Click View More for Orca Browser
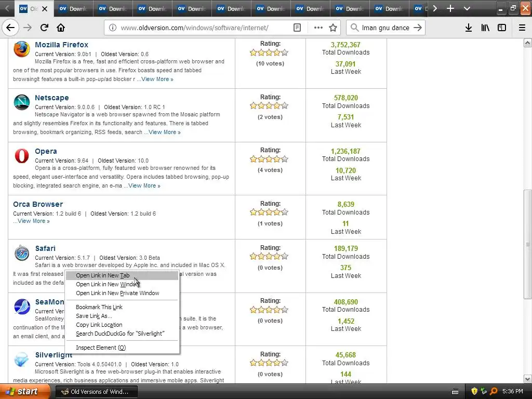The height and width of the screenshot is (399, 532). (34, 221)
